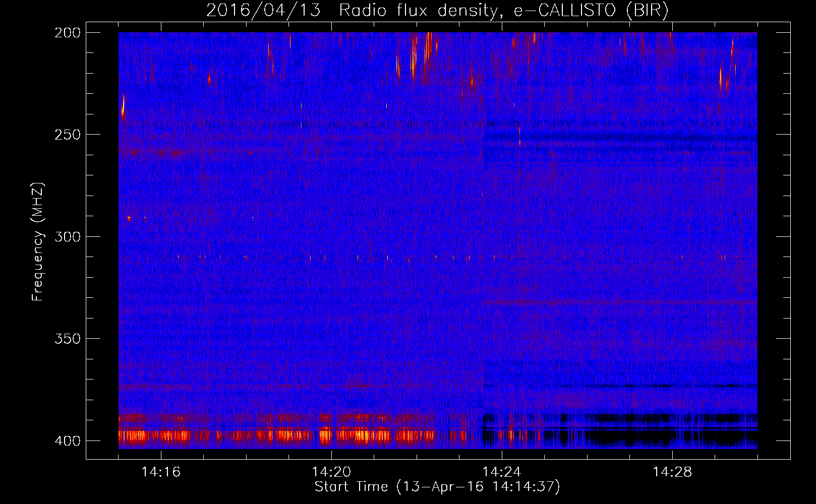Screen dimensions: 816x504
Task: Click the 200 frequency tick label
Action: point(67,33)
